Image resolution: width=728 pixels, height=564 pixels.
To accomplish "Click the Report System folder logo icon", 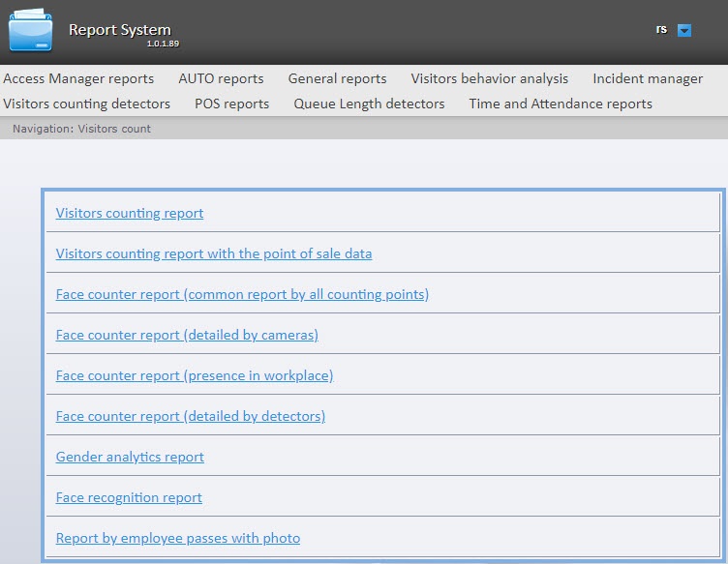I will coord(31,30).
